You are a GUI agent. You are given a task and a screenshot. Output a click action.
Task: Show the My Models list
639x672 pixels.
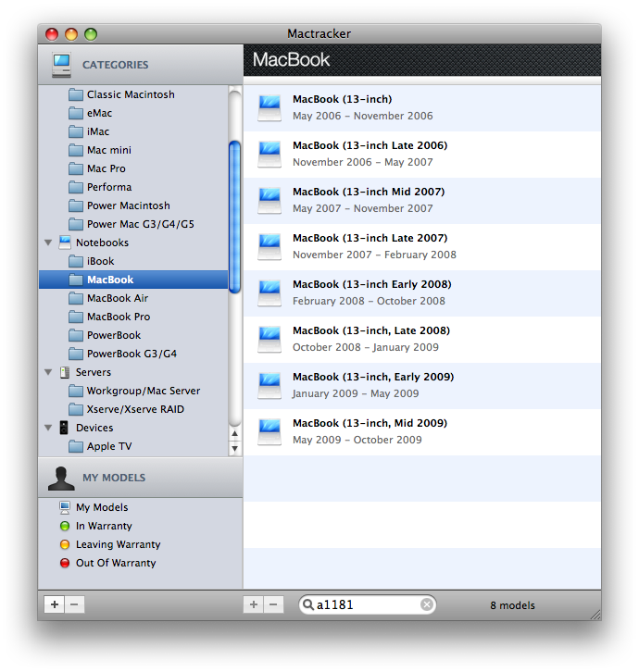click(141, 507)
